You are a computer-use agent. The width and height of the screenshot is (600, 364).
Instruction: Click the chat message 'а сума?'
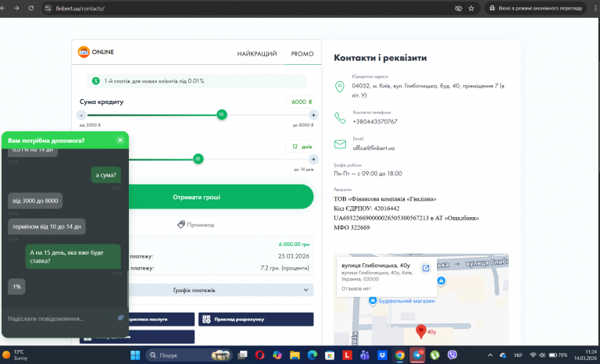(x=106, y=175)
